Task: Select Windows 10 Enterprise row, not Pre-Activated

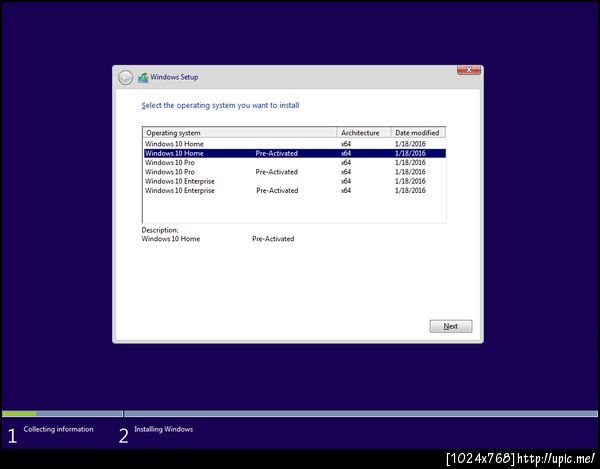Action: point(295,181)
